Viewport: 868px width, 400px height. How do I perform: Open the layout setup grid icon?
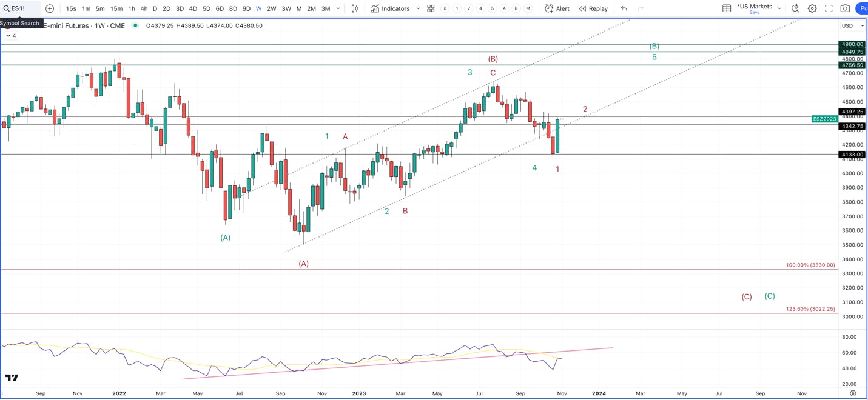727,8
